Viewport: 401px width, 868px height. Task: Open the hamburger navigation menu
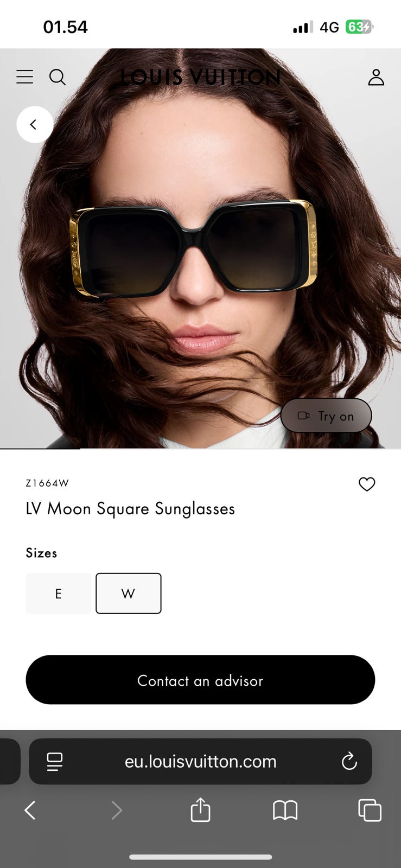tap(24, 77)
